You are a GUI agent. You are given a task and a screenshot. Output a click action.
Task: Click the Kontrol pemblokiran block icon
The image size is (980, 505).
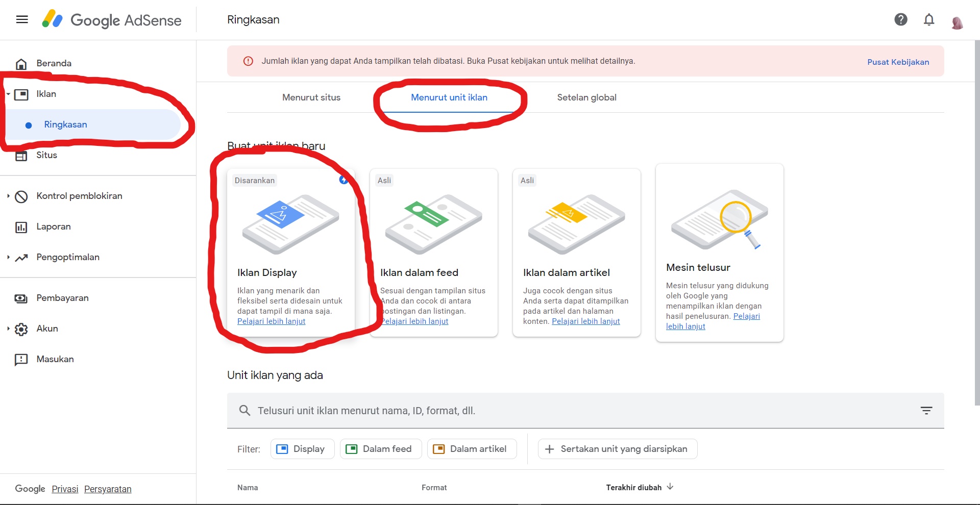click(21, 196)
